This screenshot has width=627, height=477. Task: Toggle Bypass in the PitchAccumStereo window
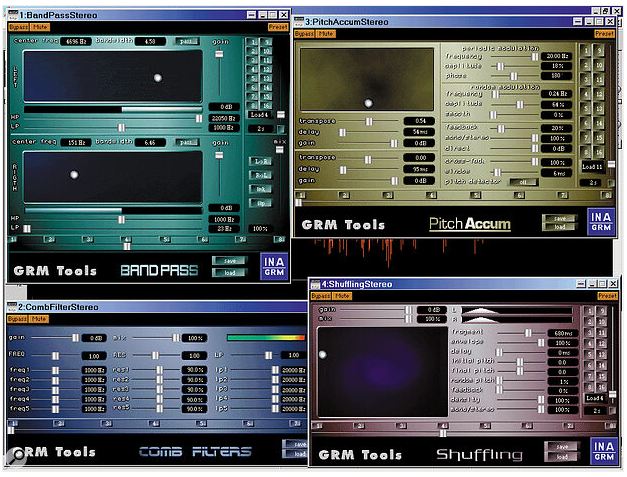coord(305,34)
